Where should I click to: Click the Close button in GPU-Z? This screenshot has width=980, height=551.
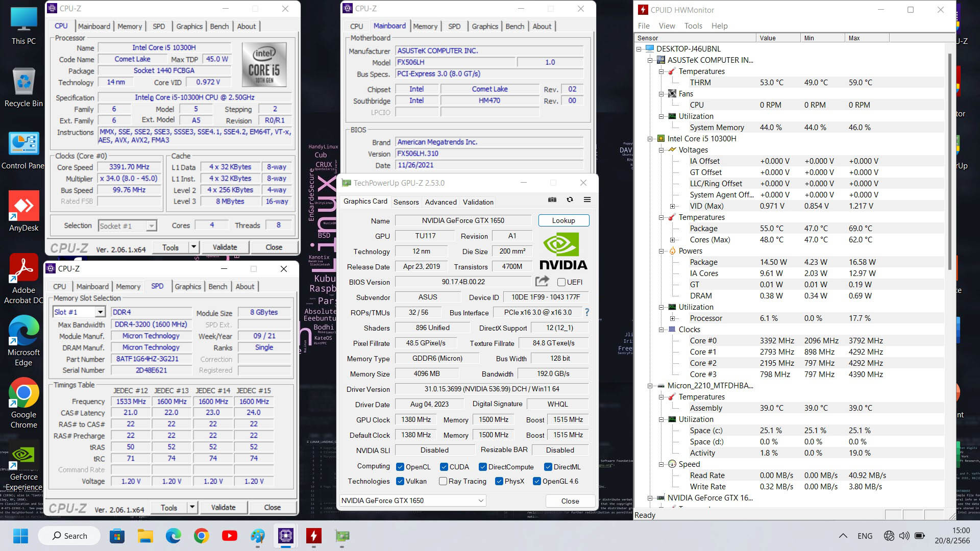pyautogui.click(x=570, y=501)
